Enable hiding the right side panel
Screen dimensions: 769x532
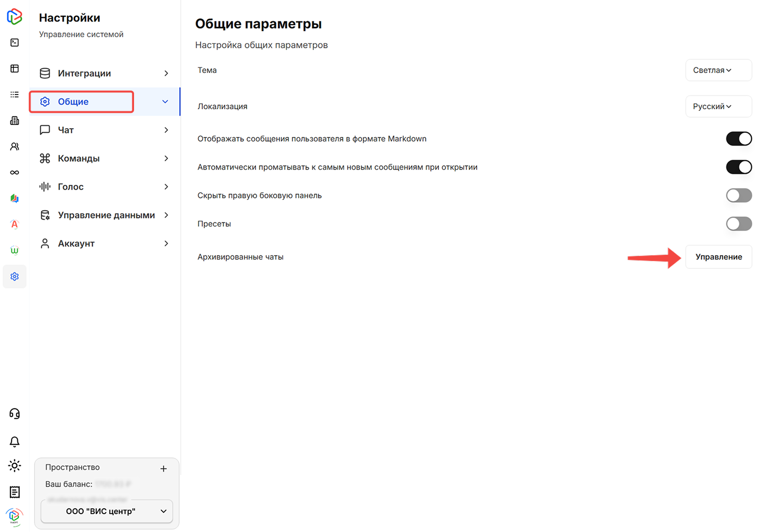tap(739, 195)
